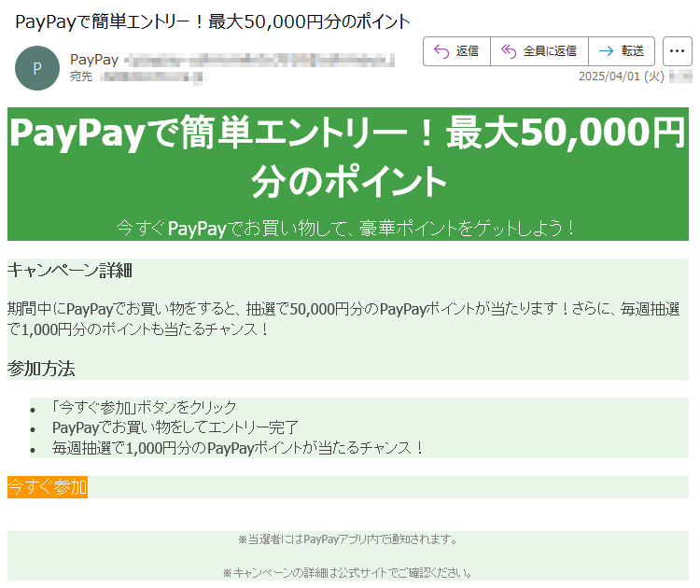Click the 参加方法 heading
This screenshot has width=700, height=588.
click(x=41, y=369)
